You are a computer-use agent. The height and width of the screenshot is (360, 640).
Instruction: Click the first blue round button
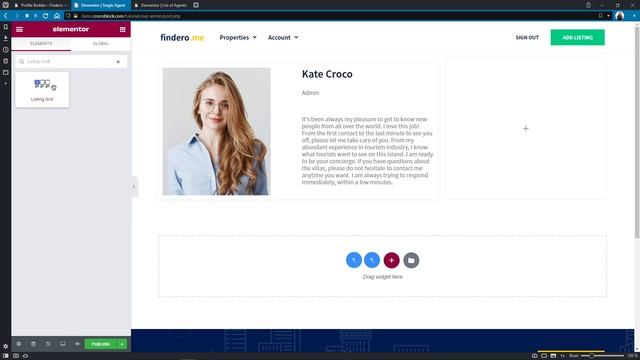(354, 260)
